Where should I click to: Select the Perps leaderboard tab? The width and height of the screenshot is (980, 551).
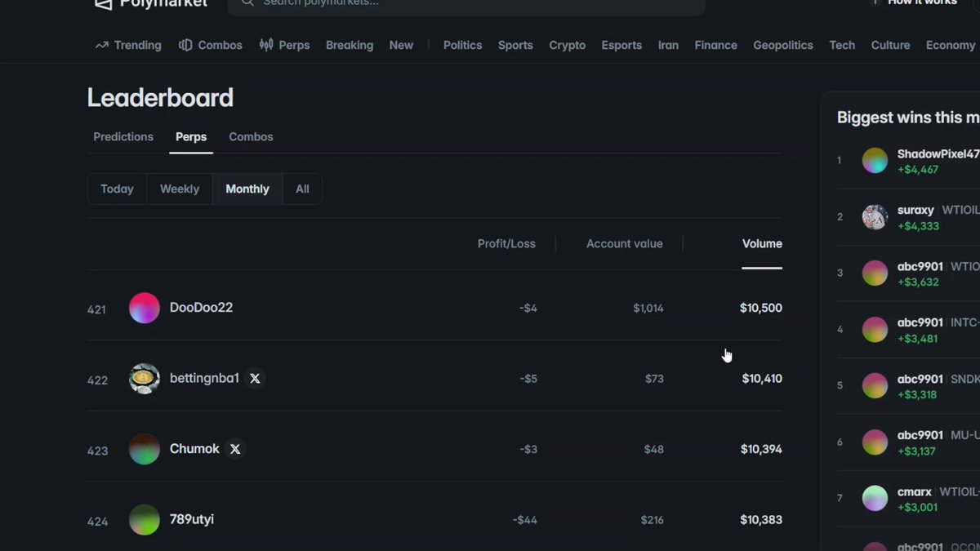coord(191,136)
